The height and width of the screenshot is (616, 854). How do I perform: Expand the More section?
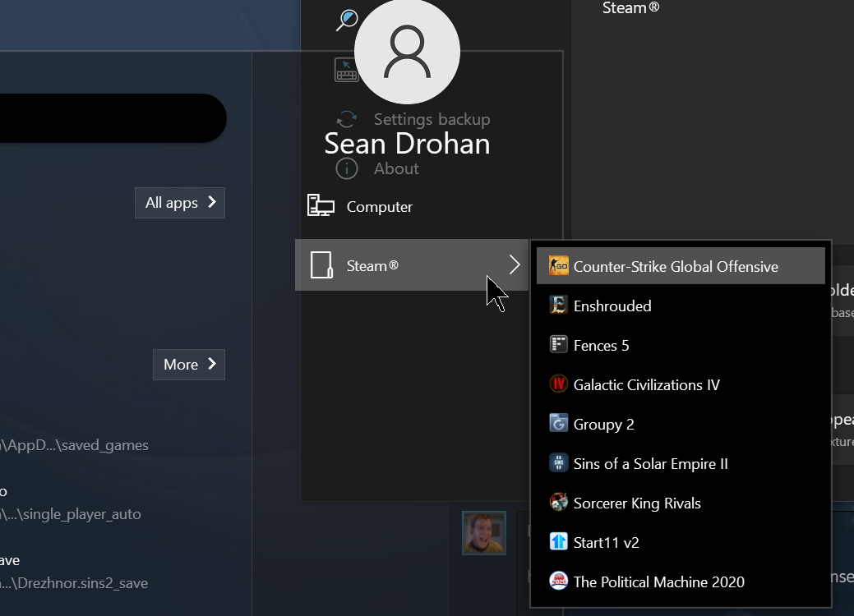click(188, 364)
